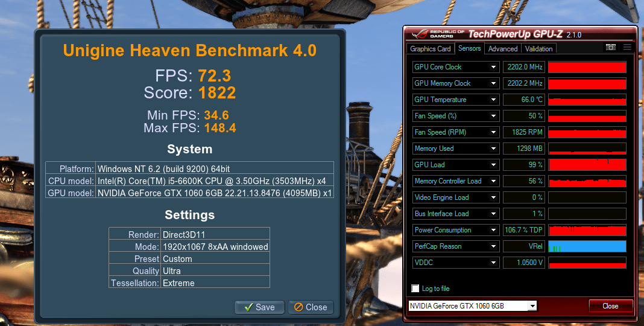Viewport: 644px width, 326px height.
Task: Click the 66.0 °C temperature reading
Action: click(x=524, y=100)
